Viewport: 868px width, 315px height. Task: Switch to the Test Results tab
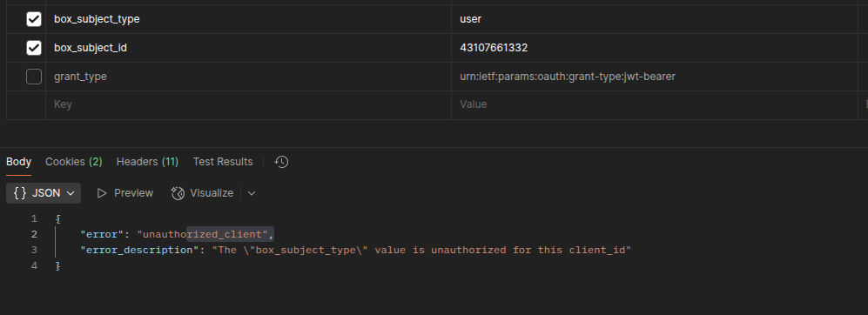pos(223,162)
